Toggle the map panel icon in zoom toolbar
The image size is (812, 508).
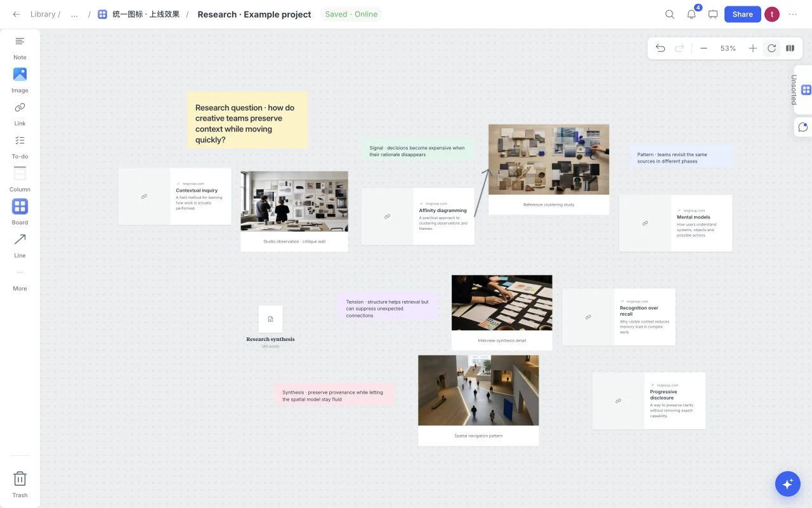coord(790,48)
